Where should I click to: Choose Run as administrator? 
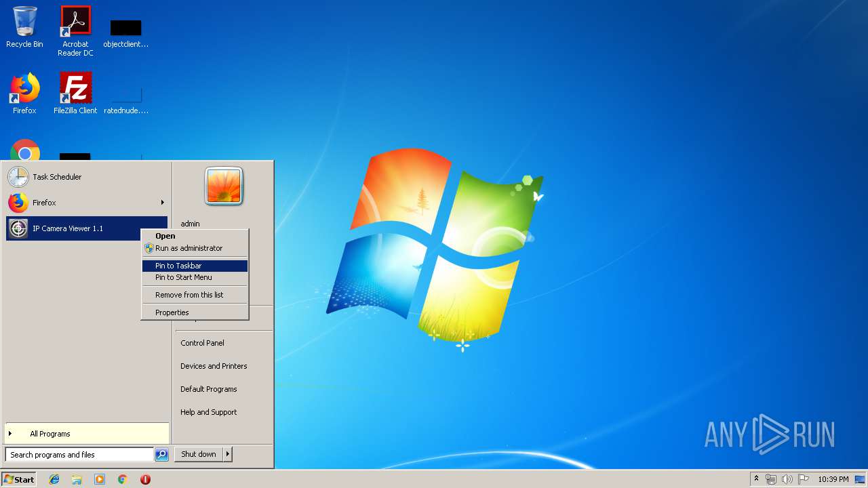[x=195, y=248]
